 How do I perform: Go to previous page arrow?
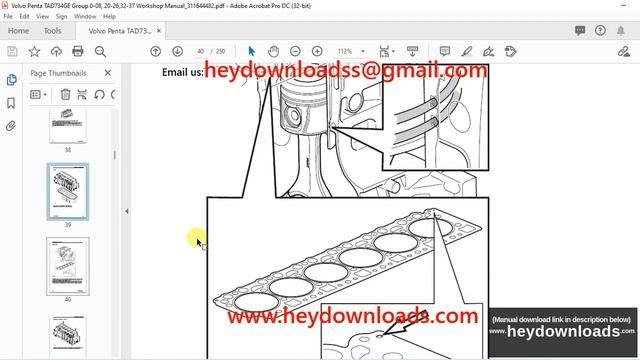pos(156,51)
